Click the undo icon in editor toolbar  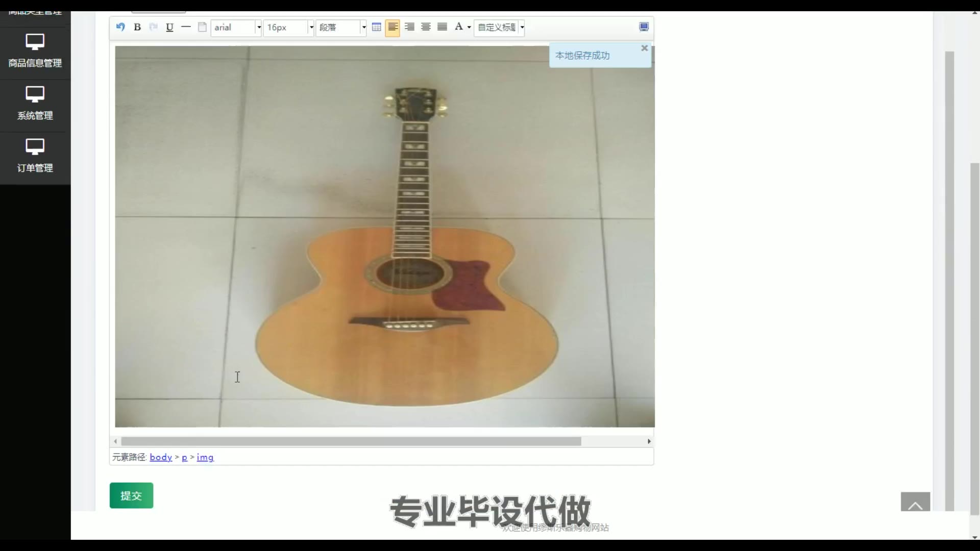point(120,27)
